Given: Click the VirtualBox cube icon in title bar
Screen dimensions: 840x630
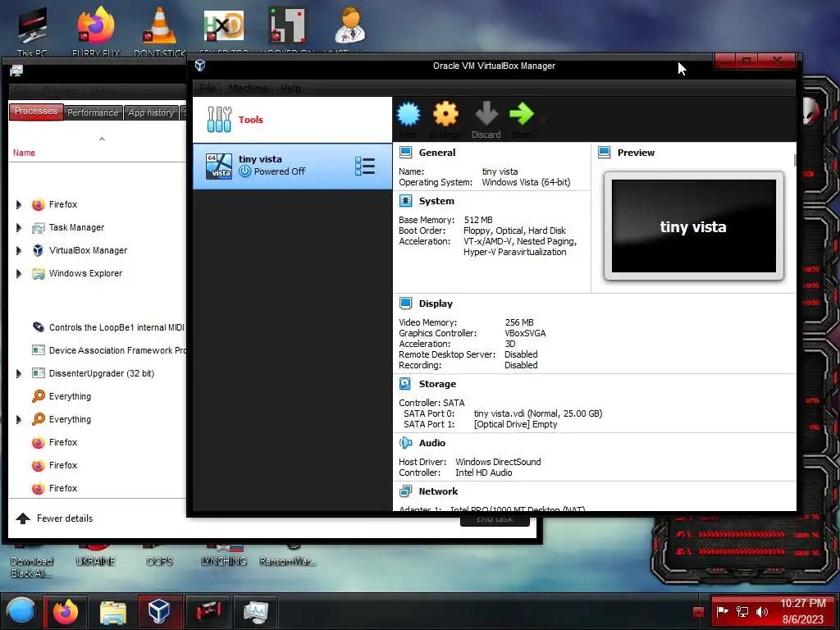Looking at the screenshot, I should [x=200, y=66].
